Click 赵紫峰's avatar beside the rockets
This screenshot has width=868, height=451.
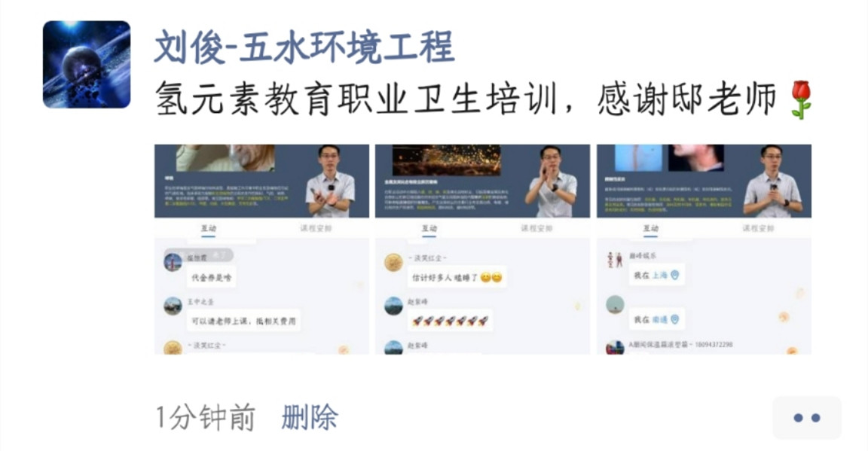click(x=393, y=306)
